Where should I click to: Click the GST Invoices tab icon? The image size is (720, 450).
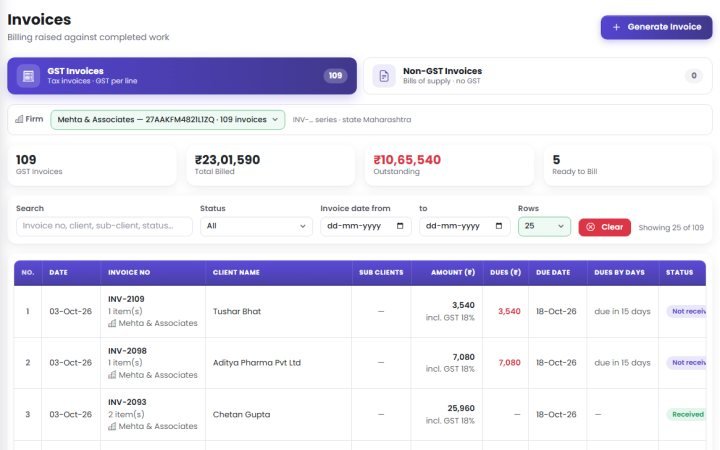(x=28, y=76)
